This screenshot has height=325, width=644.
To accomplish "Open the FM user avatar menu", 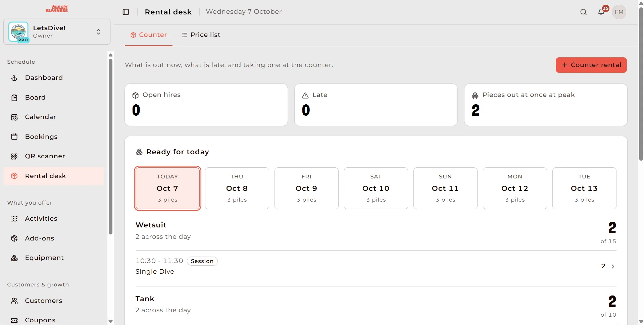I will (x=619, y=12).
